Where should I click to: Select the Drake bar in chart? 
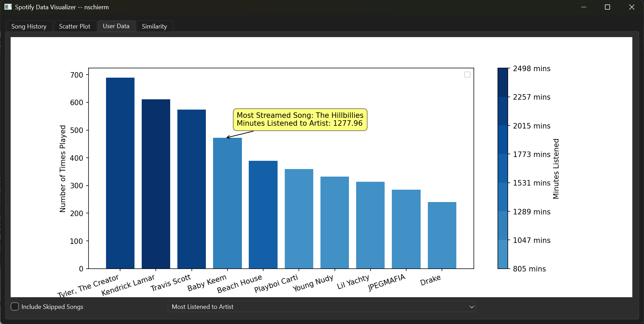(x=442, y=235)
